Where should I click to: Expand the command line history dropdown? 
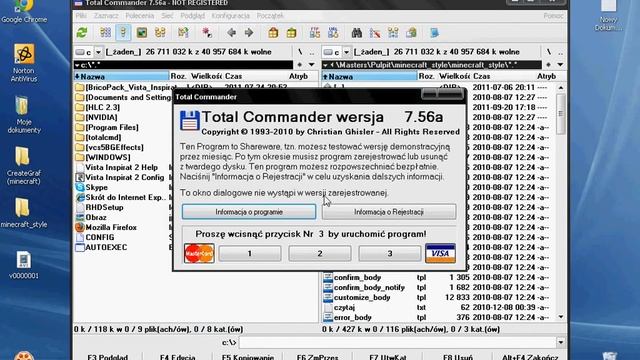click(560, 342)
